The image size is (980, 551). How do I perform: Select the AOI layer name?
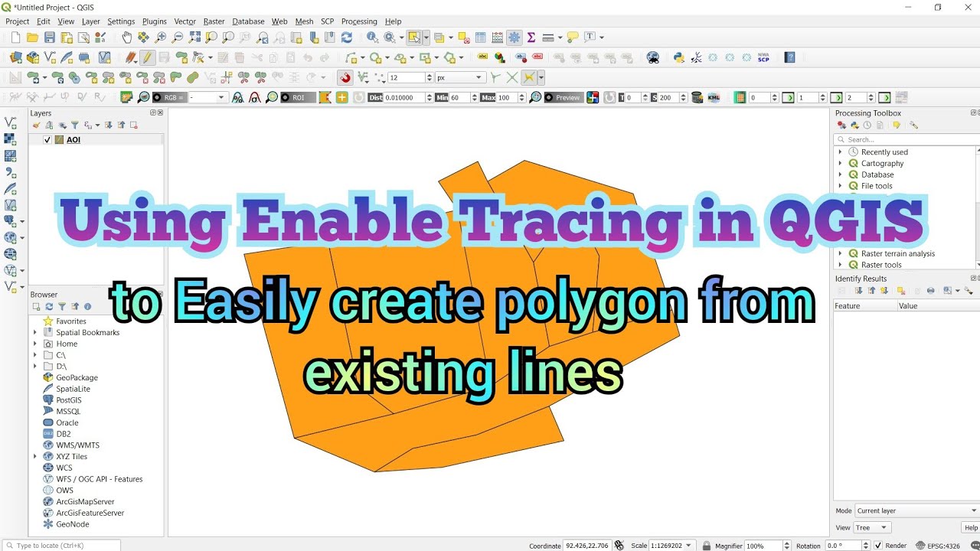pyautogui.click(x=73, y=140)
